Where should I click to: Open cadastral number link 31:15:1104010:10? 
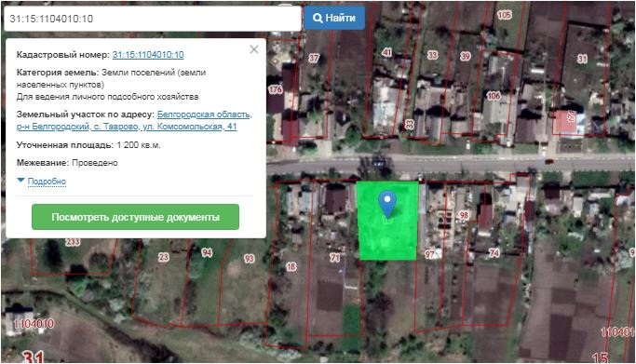coord(148,55)
